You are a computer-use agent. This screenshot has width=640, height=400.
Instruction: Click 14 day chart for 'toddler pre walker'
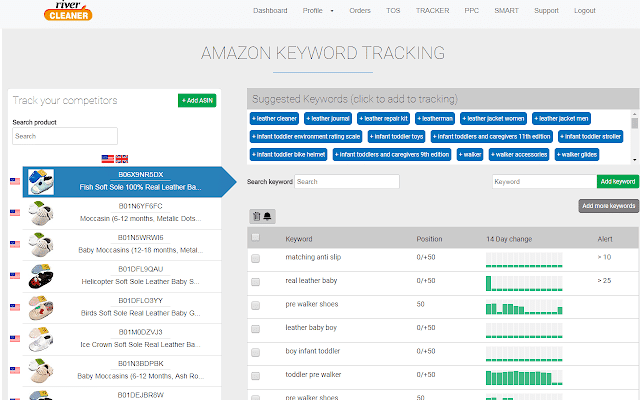[524, 377]
